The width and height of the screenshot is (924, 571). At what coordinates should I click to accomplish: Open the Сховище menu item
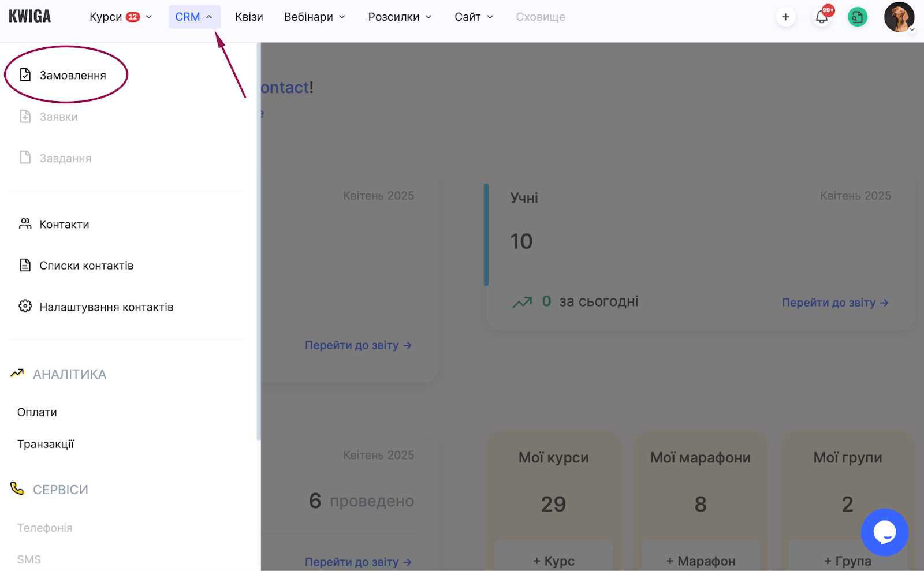point(541,17)
